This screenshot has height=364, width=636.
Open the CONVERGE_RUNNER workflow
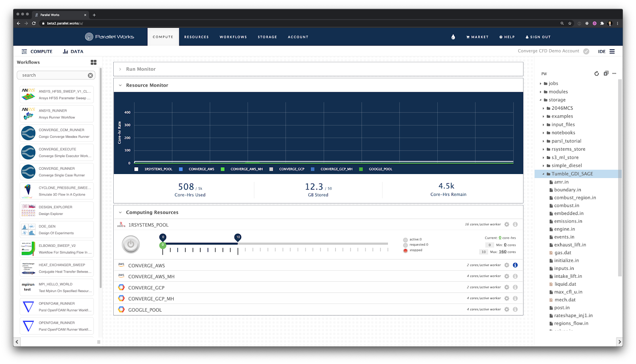(57, 172)
